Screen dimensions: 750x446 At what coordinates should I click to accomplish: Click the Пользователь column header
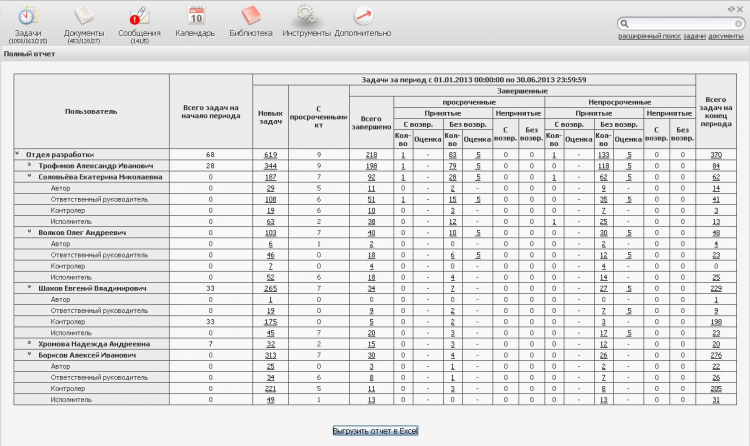pos(91,112)
